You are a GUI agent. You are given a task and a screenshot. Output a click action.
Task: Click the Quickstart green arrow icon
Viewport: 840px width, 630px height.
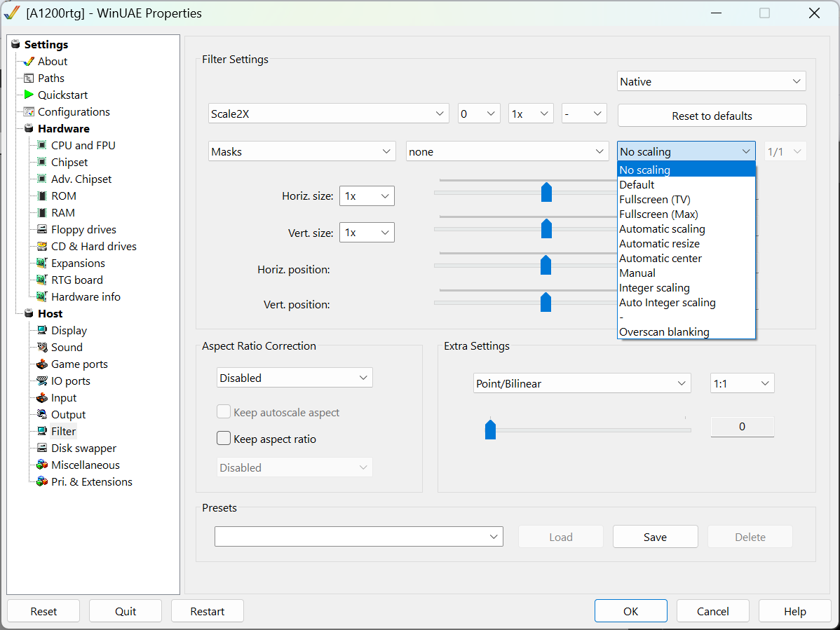tap(29, 95)
